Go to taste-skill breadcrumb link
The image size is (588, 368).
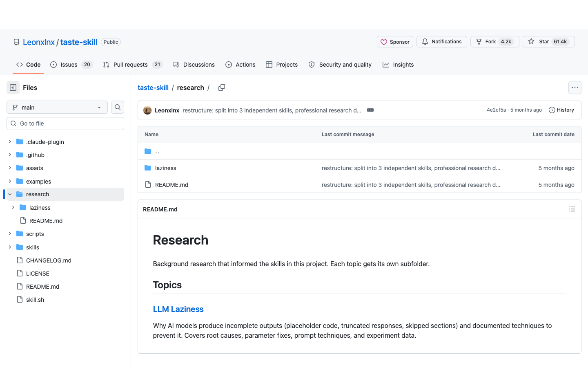[153, 88]
